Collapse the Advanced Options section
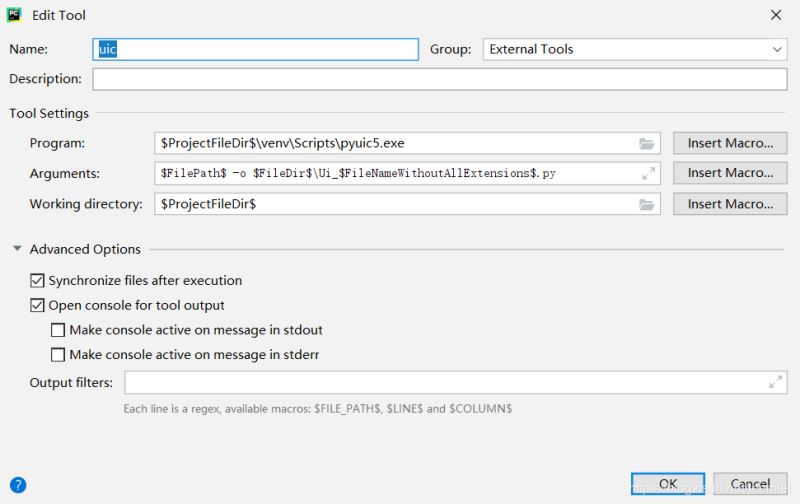The image size is (800, 504). click(17, 249)
